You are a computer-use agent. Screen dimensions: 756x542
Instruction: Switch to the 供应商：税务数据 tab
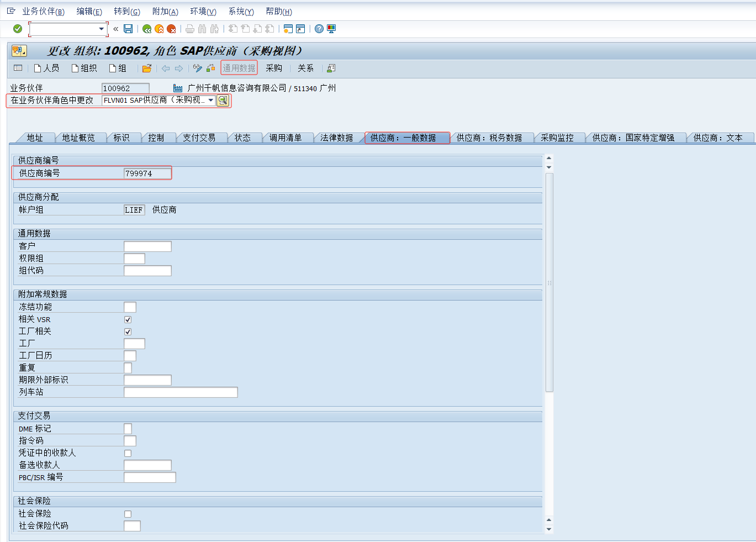click(x=489, y=138)
